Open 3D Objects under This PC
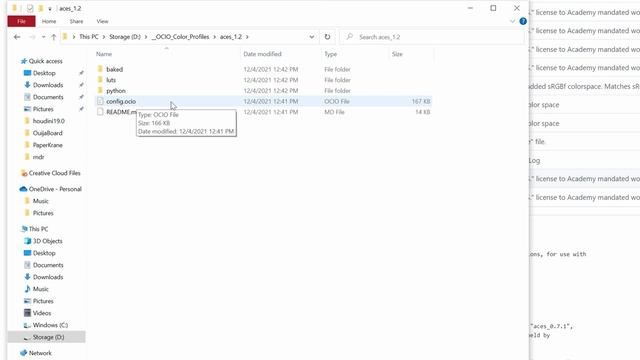Screen dimensions: 640x360 pos(47,241)
